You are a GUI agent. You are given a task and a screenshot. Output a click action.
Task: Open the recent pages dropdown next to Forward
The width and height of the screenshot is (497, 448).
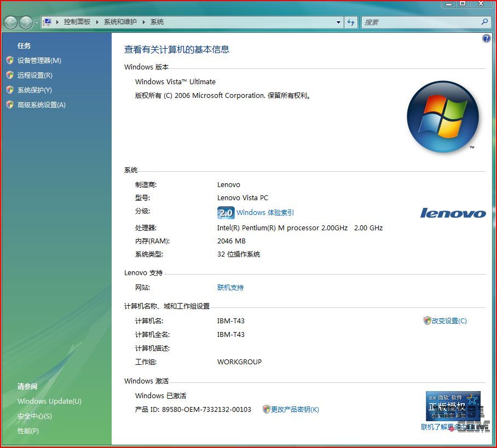(x=37, y=23)
